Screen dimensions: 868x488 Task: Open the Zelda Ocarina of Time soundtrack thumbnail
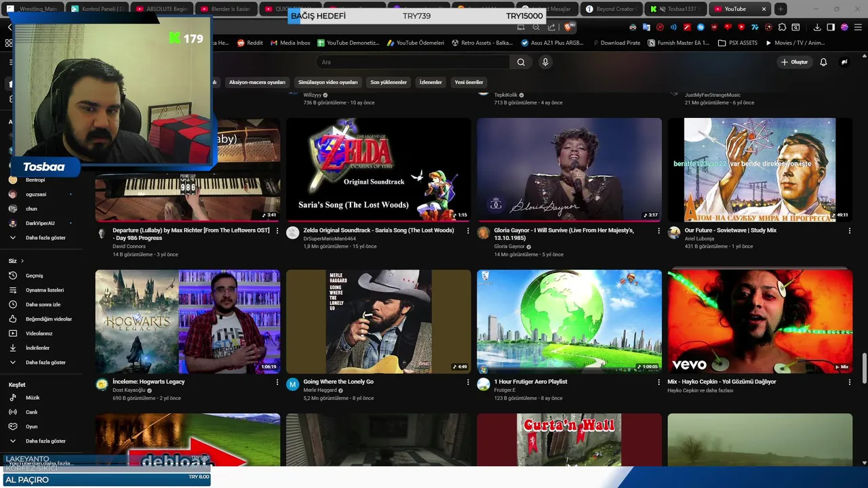tap(378, 169)
